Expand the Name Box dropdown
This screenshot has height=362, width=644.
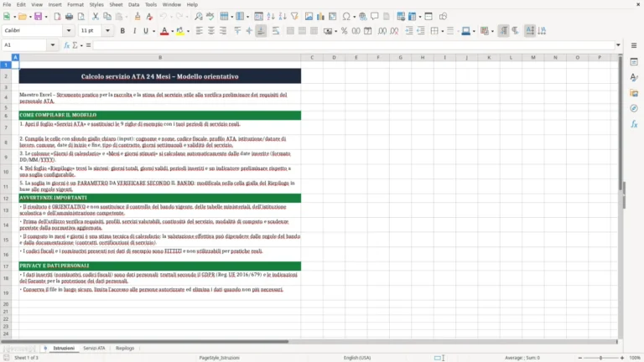click(53, 45)
